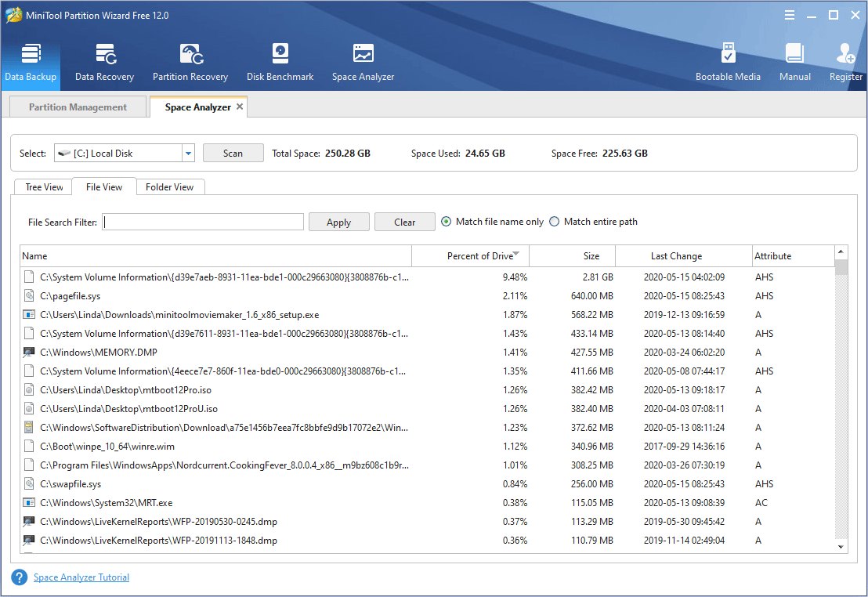The height and width of the screenshot is (597, 868).
Task: Open Disk Benchmark
Action: click(280, 63)
